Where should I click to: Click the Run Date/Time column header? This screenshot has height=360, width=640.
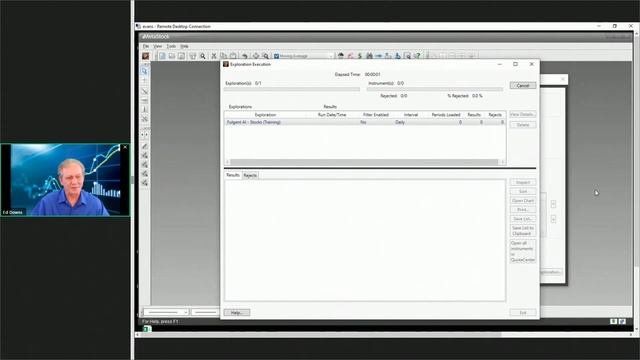(x=332, y=115)
